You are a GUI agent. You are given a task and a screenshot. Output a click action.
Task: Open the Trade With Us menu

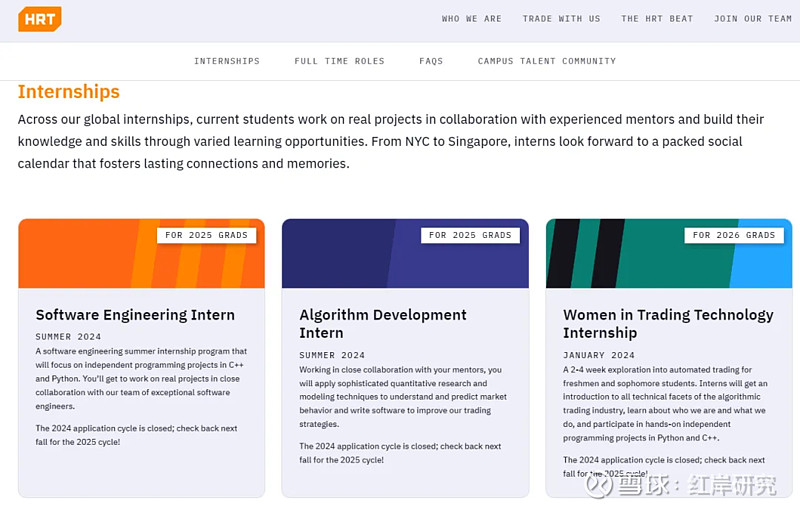(x=561, y=19)
